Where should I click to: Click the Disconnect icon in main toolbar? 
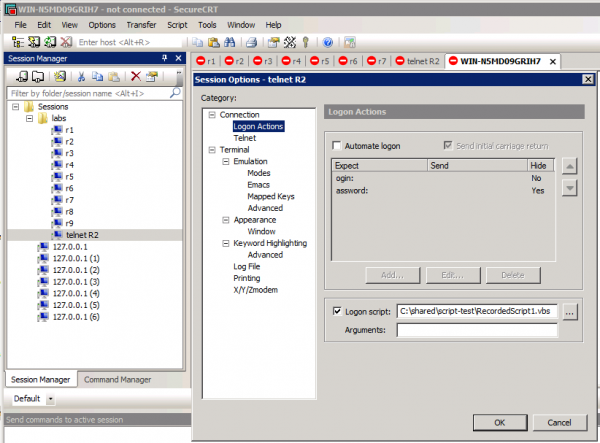(65, 42)
